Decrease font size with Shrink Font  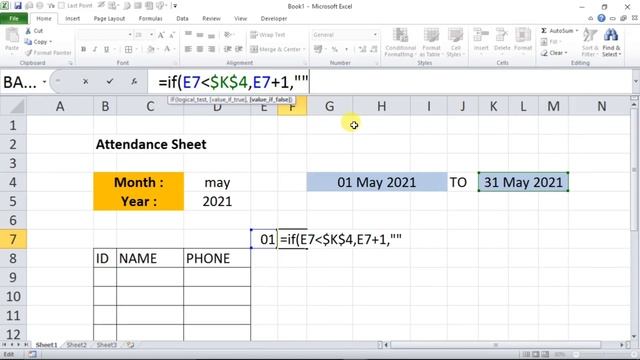coord(172,35)
